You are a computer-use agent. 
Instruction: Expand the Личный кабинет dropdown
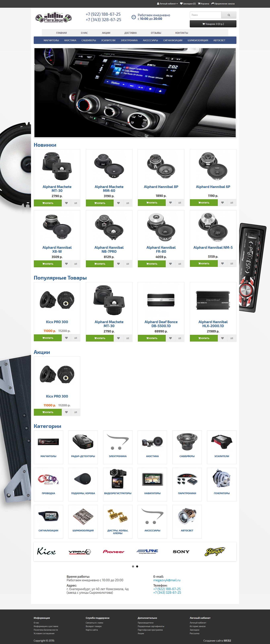click(167, 4)
